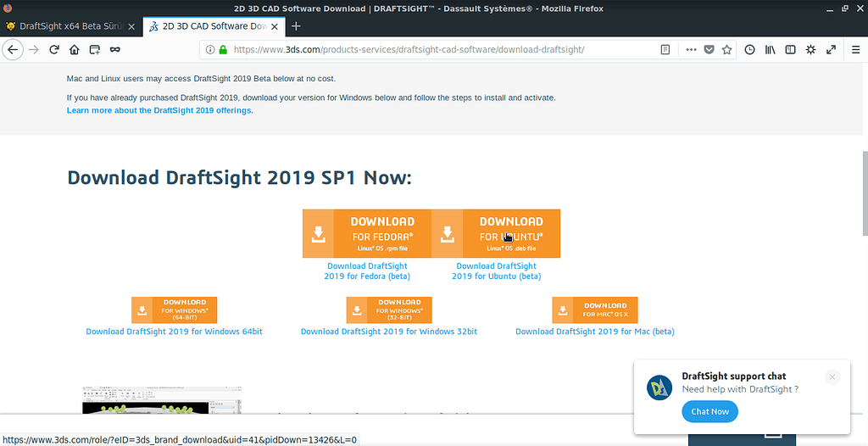Open the Firefox hamburger menu
Viewport: 868px width, 446px height.
pos(854,50)
